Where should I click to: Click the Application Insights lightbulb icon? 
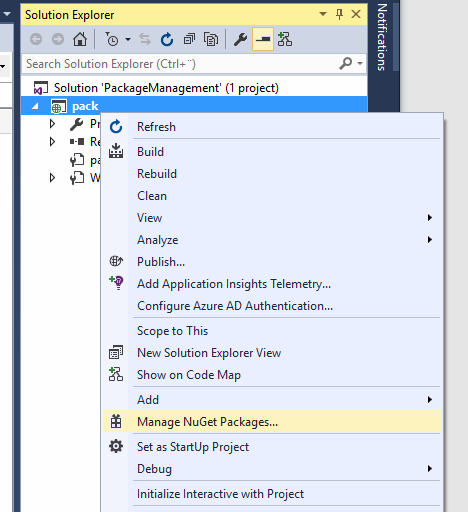116,283
